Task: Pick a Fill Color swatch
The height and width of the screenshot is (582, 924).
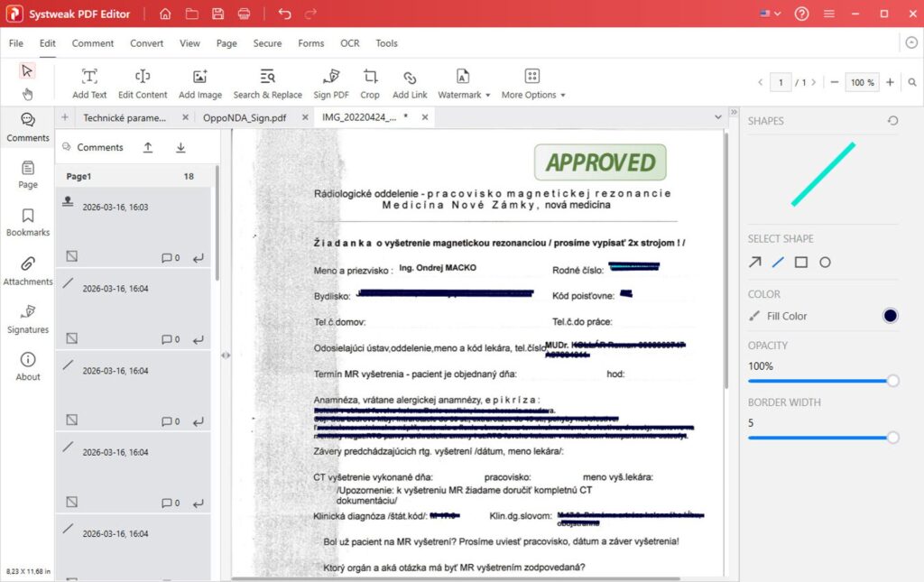Action: coord(889,316)
